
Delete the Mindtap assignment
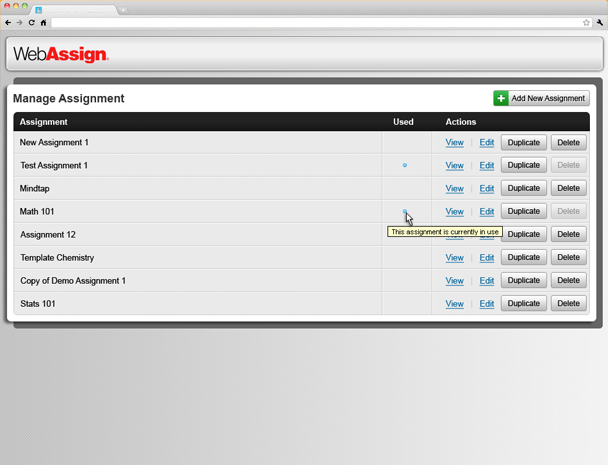tap(568, 189)
